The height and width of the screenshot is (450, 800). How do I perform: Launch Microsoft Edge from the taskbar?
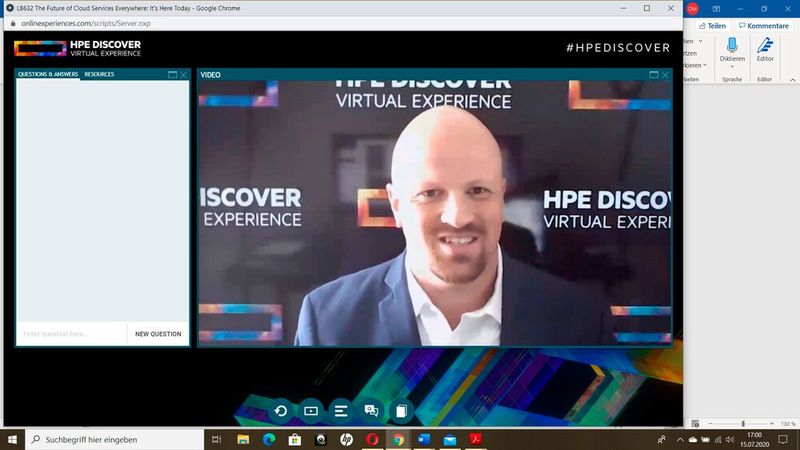click(x=269, y=439)
